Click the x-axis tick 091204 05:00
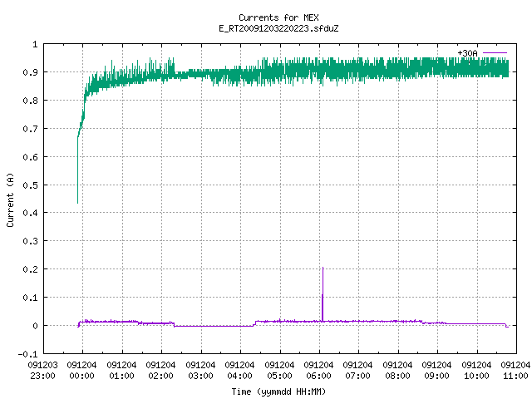This screenshot has height=399, width=532. [279, 371]
